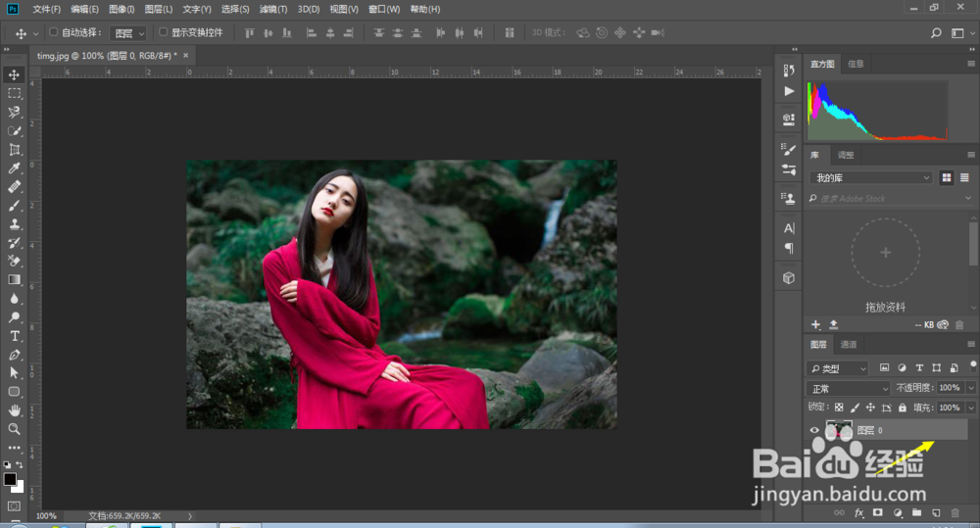Expand the 填充 fill dropdown arrow
The height and width of the screenshot is (528, 980).
coord(970,408)
